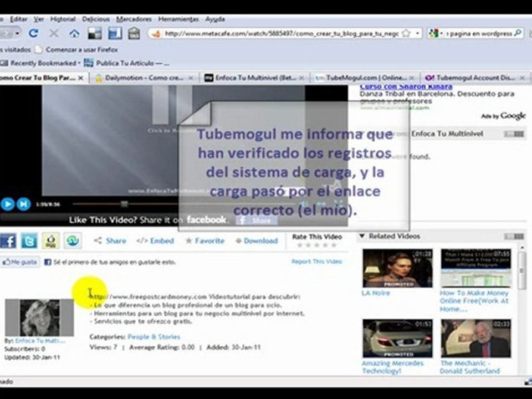Share video via Facebook icon
Viewport: 532px width, 399px height.
pos(8,241)
